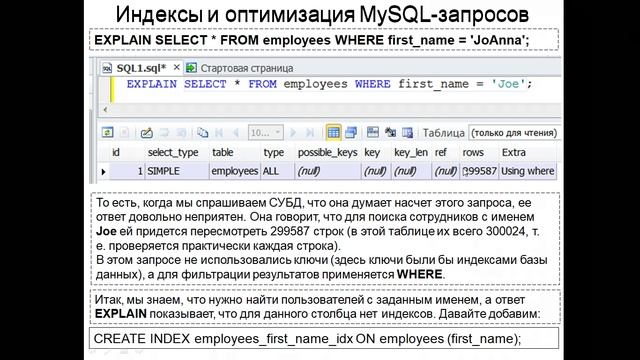Select the employees cell in table column
640x360 pixels.
coord(235,171)
